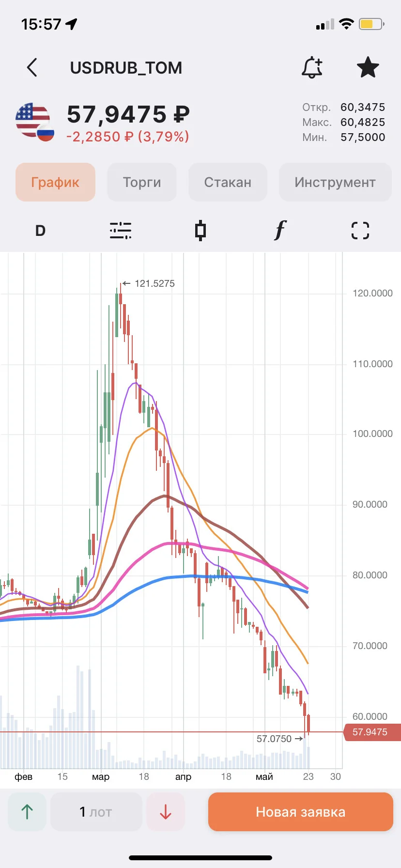Tap the USDRUB_TOM title
401x868 pixels.
[126, 68]
